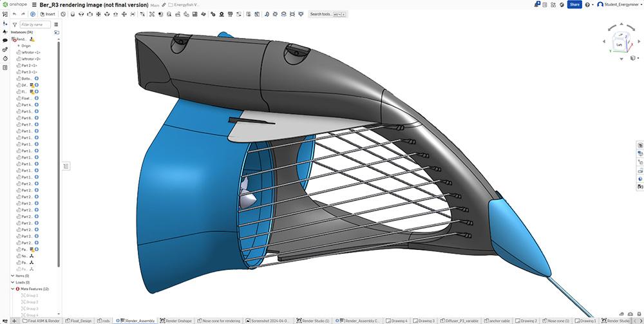
Task: Click the add folder icon beside Instances header
Action: [x=56, y=32]
